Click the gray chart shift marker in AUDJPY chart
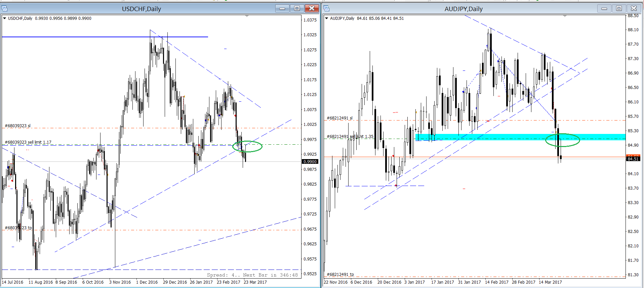Screen dimensions: 644x288 [565, 16]
